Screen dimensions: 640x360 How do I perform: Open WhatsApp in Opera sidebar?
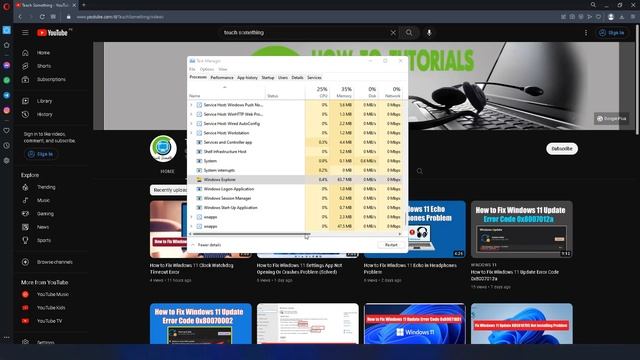7,80
